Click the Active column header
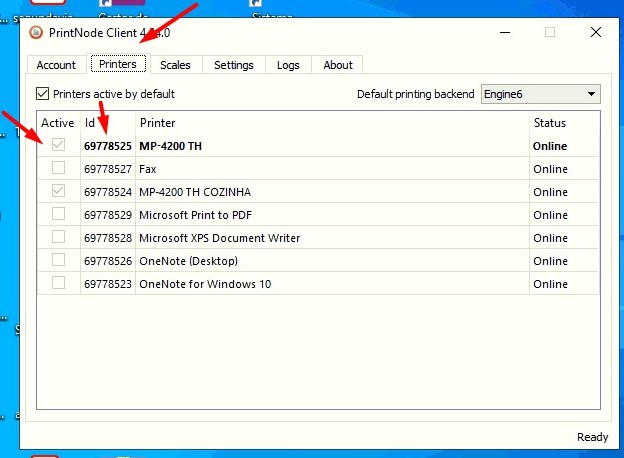624x458 pixels. (58, 123)
